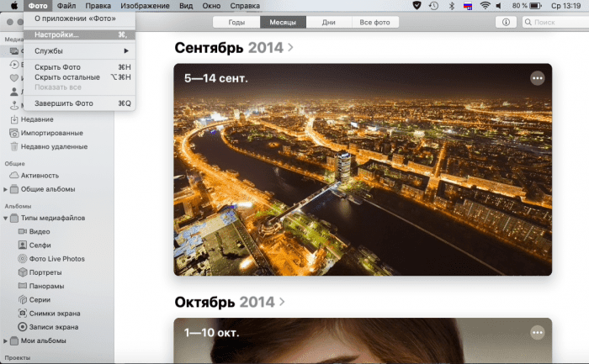Open the chevron next to Октябрь 2014
This screenshot has height=364, width=589.
tap(282, 302)
